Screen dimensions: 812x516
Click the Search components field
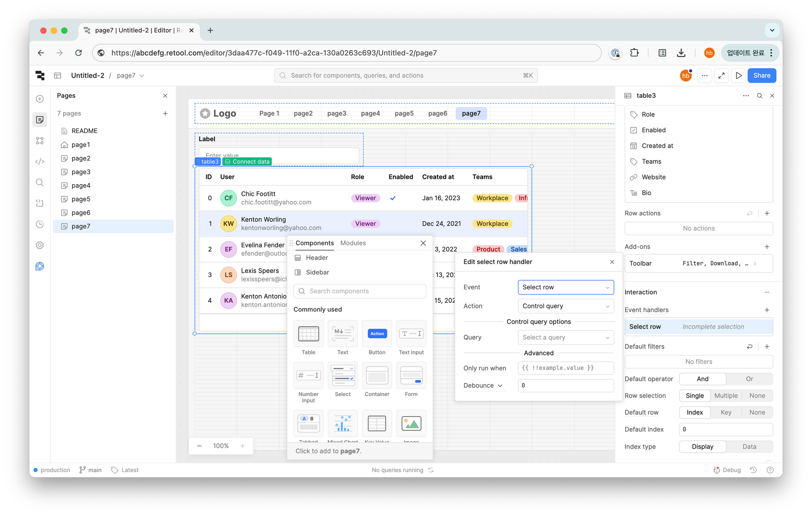point(360,291)
